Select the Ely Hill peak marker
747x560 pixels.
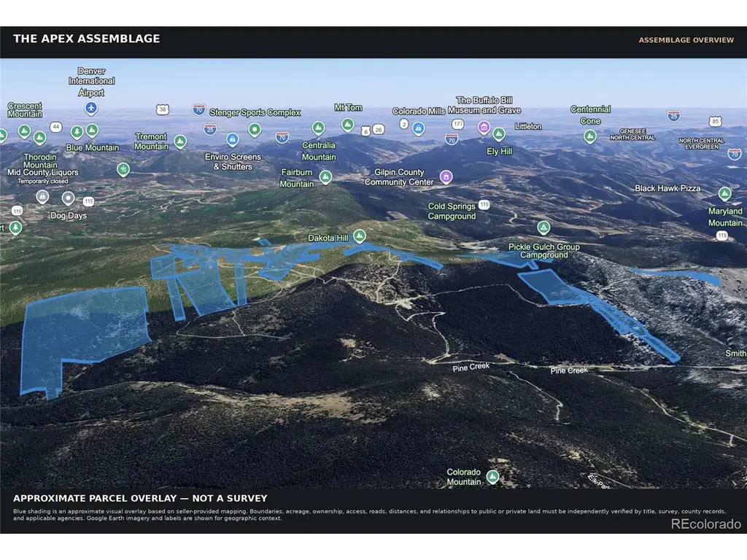pos(499,135)
